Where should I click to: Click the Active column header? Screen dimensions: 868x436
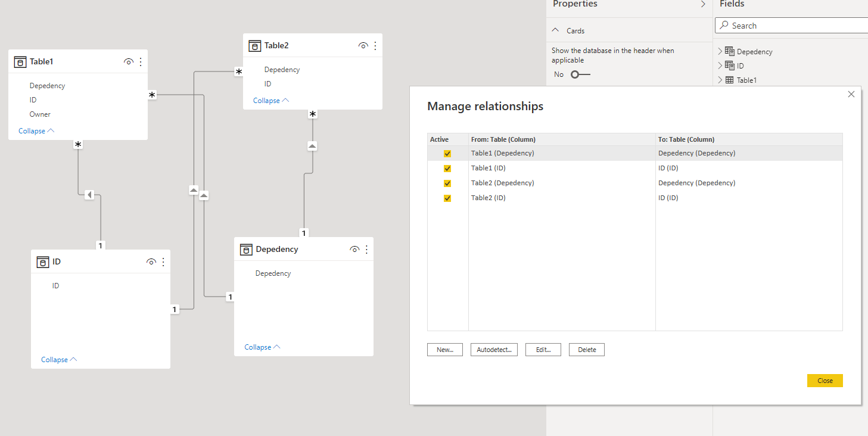coord(448,139)
